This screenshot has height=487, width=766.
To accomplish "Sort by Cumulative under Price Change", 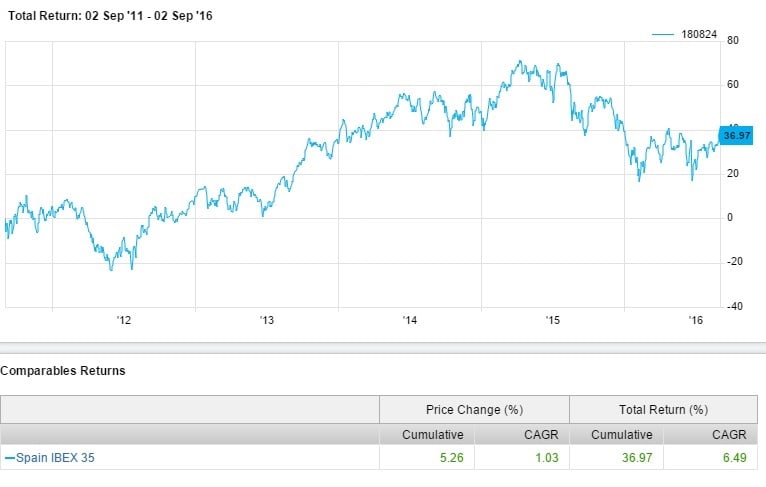I will (430, 435).
